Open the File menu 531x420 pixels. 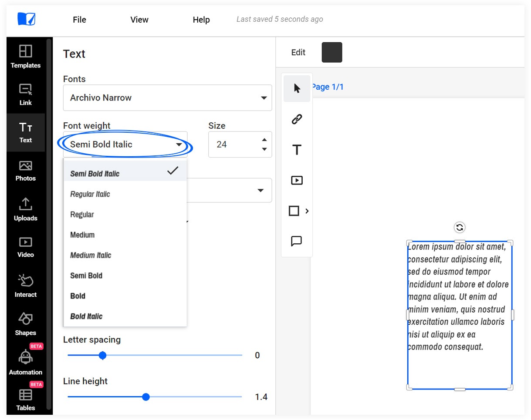(x=80, y=20)
